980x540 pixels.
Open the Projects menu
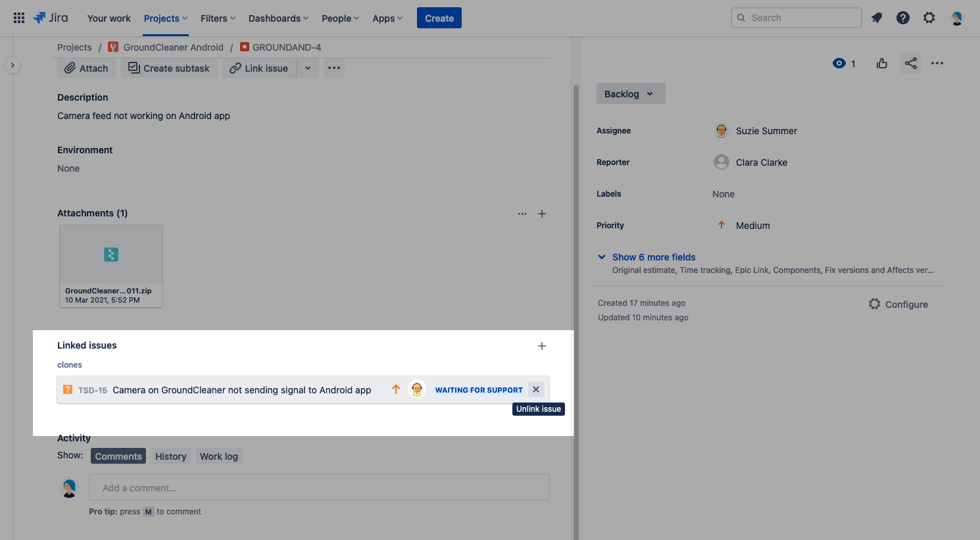coord(166,18)
